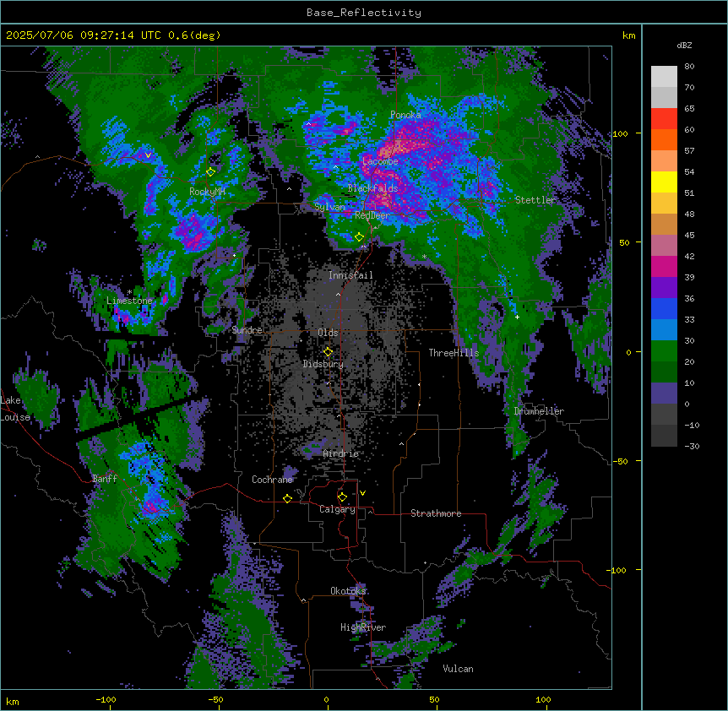Click the 0.6(deg) elevation angle text

[194, 35]
